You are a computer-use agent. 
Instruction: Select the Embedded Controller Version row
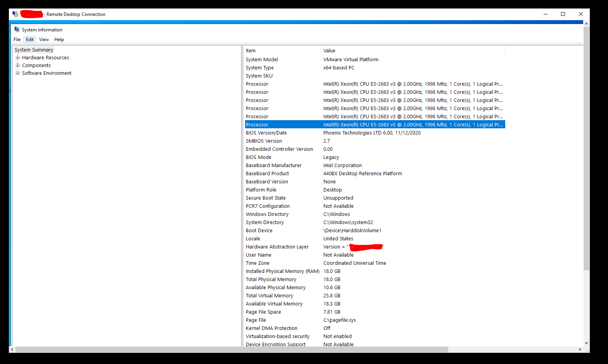[x=375, y=149]
